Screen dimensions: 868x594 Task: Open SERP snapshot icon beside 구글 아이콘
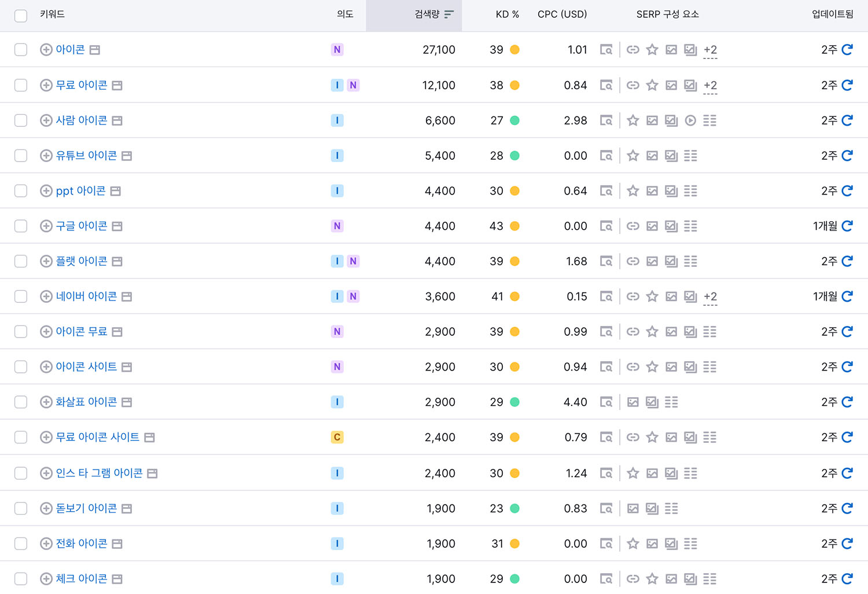tap(117, 226)
